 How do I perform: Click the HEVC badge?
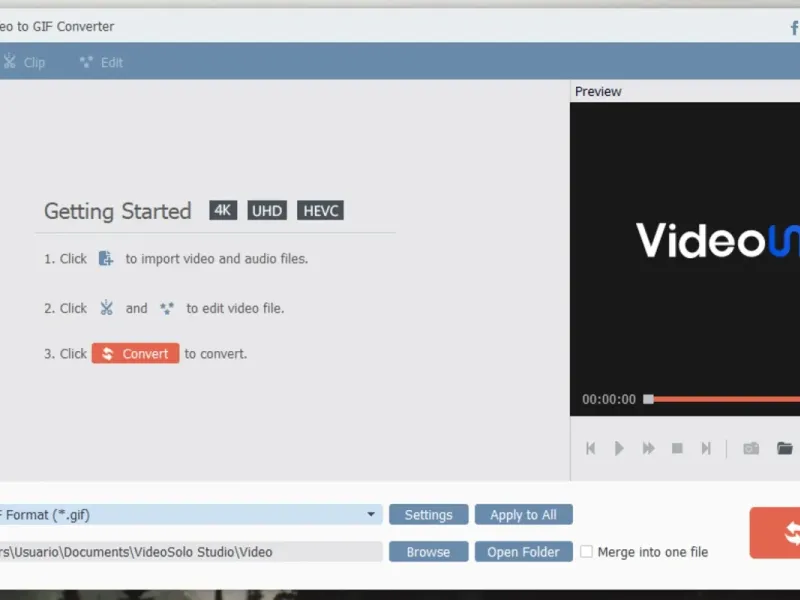click(x=320, y=210)
